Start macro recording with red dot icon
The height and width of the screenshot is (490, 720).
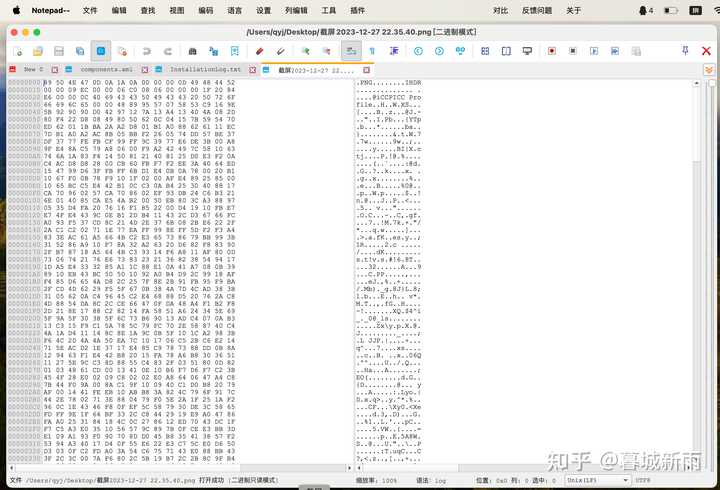tap(552, 51)
